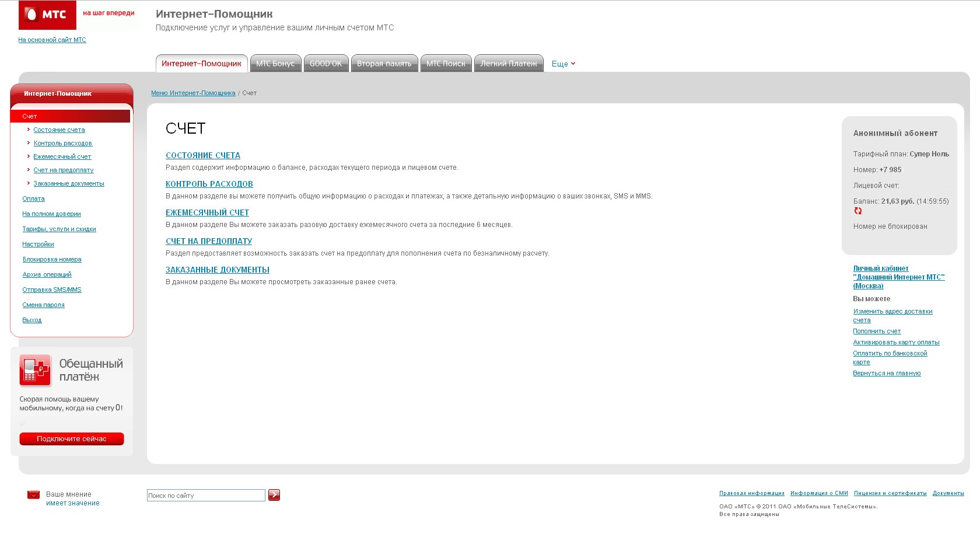The width and height of the screenshot is (980, 551).
Task: Expand the Еще dropdown menu
Action: click(x=563, y=64)
